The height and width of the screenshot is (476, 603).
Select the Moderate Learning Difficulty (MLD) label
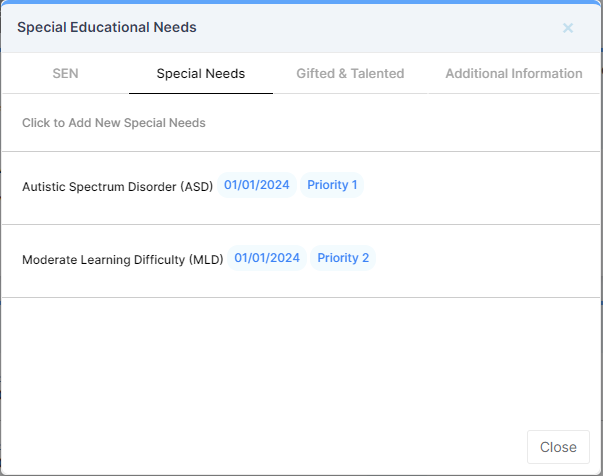[x=123, y=259]
